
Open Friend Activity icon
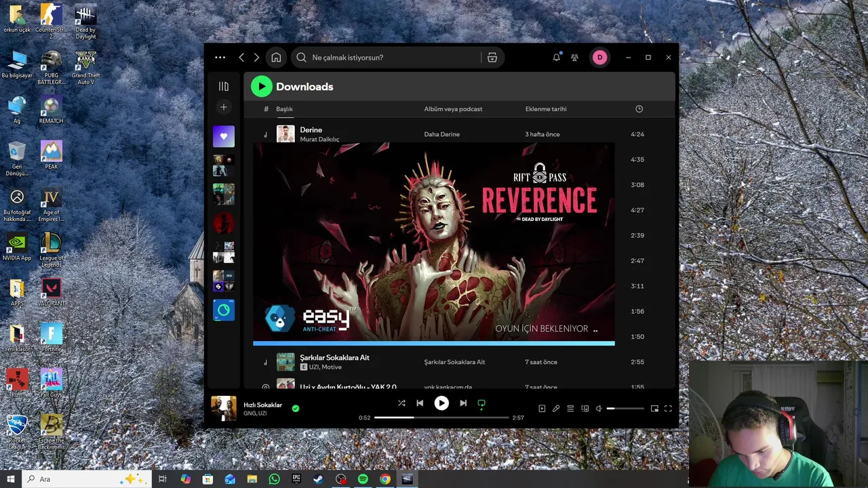tap(574, 58)
